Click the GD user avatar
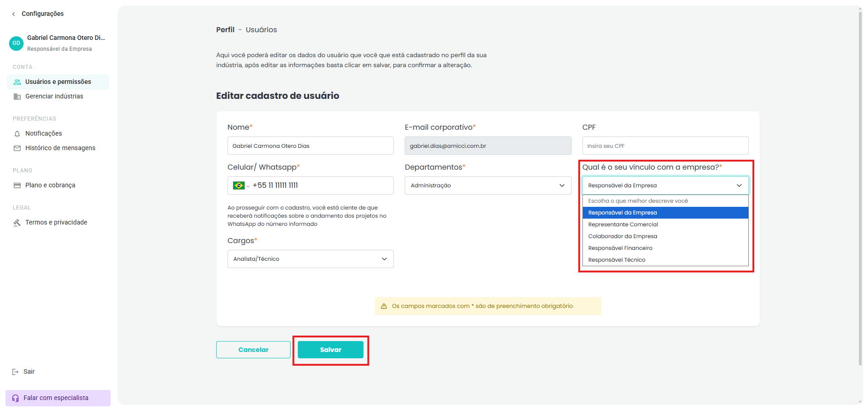This screenshot has width=868, height=410. click(16, 43)
